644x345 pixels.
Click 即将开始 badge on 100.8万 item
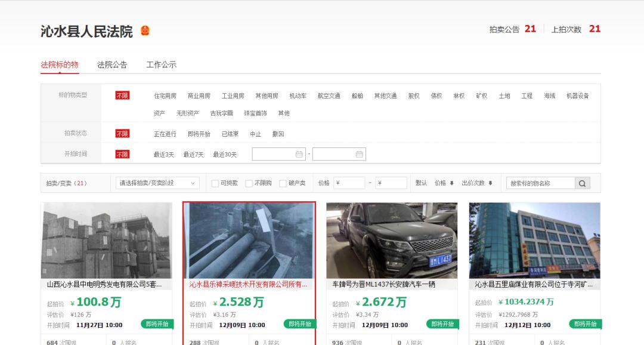[157, 324]
